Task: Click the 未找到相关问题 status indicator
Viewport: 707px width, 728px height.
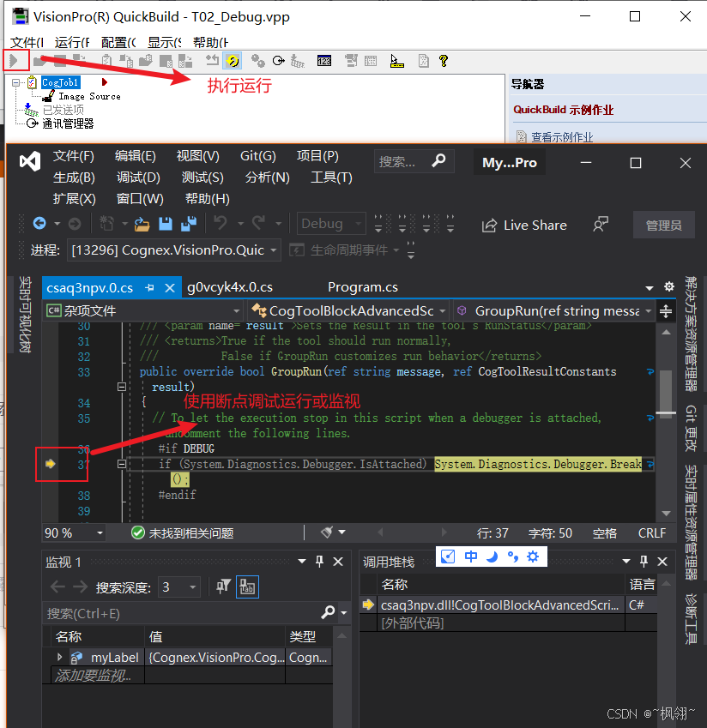Action: (183, 533)
